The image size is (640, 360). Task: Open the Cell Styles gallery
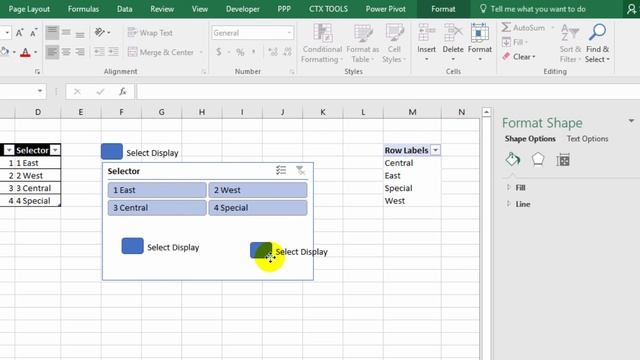tap(394, 43)
